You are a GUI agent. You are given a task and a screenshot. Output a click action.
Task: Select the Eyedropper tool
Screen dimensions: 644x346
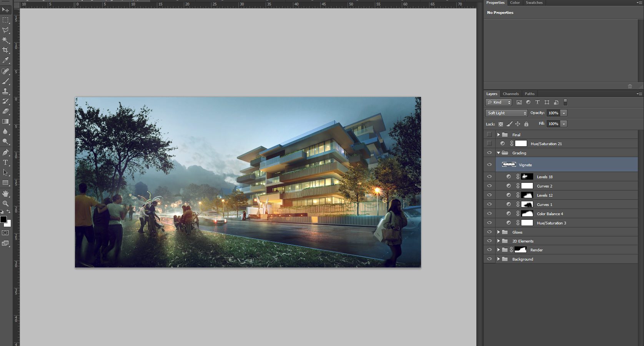[5, 60]
